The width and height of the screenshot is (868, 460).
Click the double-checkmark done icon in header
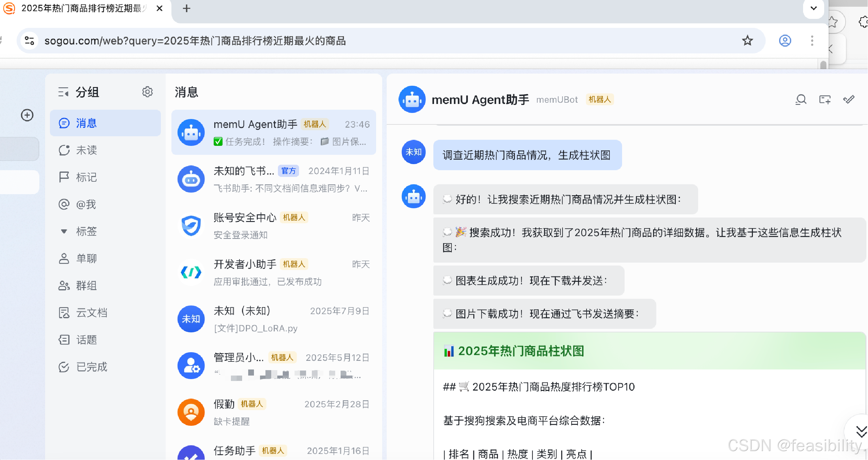[848, 99]
